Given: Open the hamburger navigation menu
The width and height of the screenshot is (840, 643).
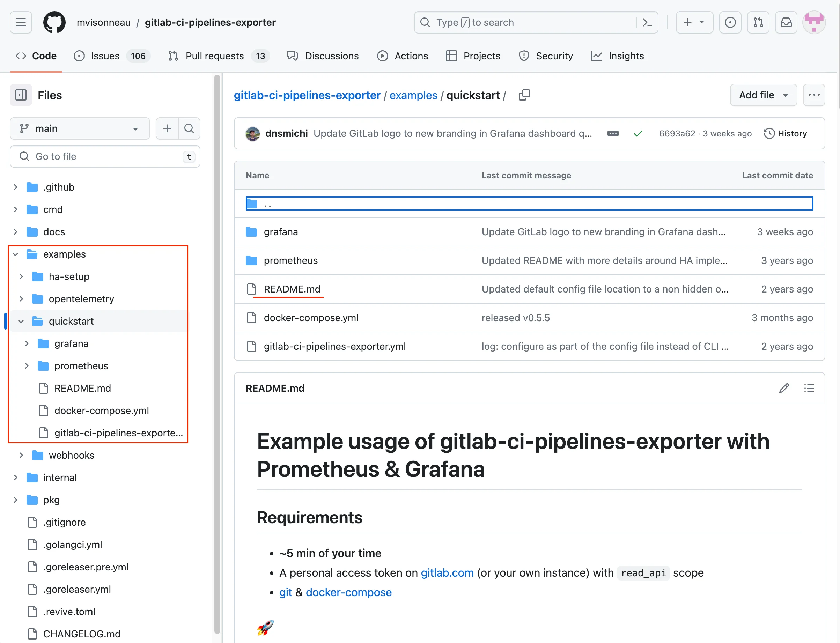Looking at the screenshot, I should [21, 23].
